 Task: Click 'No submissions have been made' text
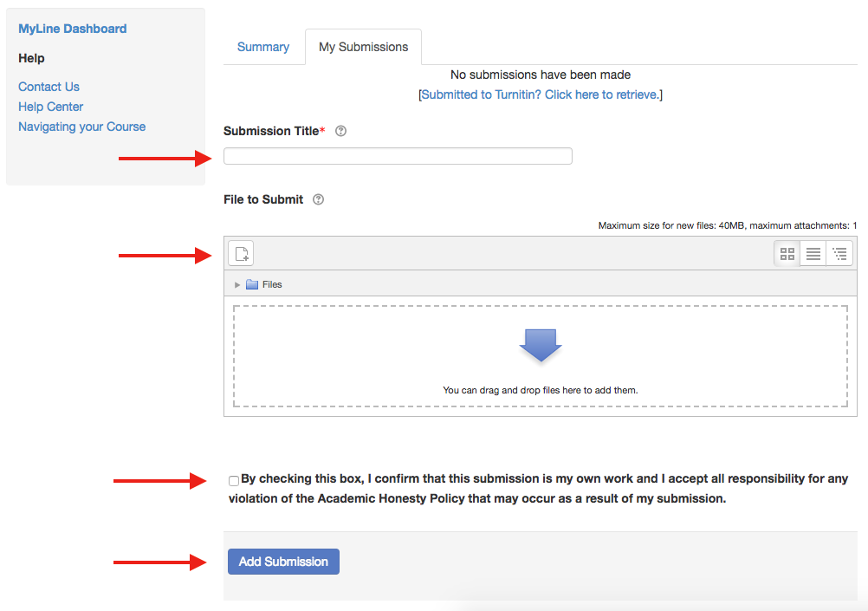coord(541,75)
